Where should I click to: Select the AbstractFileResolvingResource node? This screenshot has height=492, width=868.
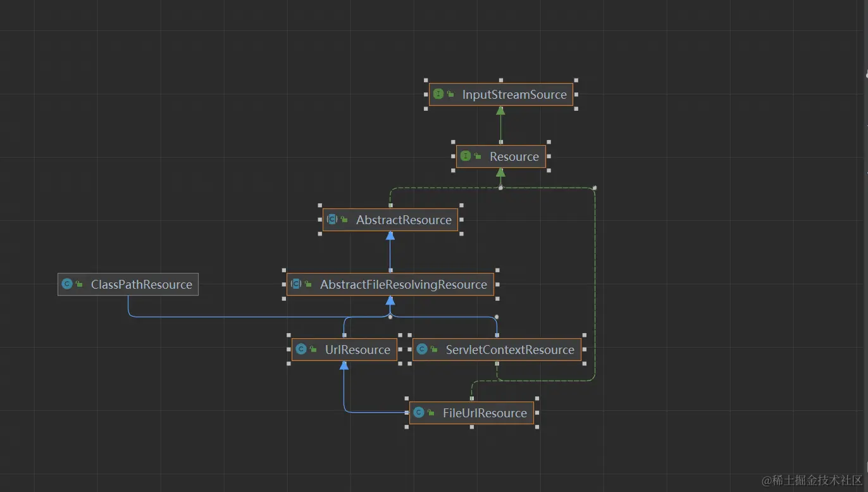[390, 284]
